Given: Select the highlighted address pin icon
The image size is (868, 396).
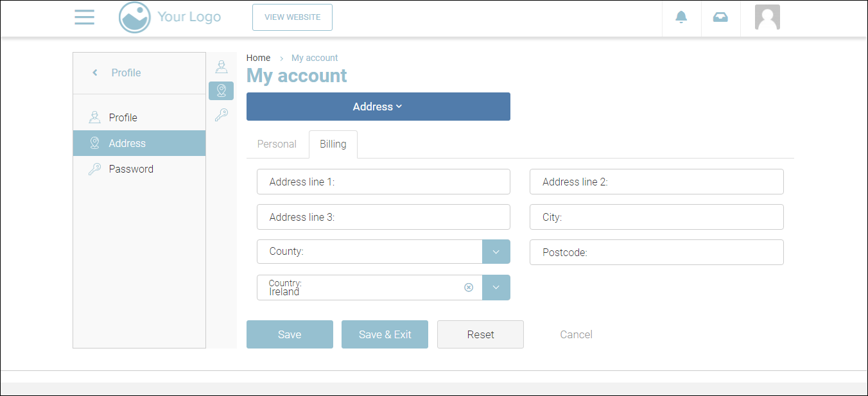Looking at the screenshot, I should [x=221, y=90].
